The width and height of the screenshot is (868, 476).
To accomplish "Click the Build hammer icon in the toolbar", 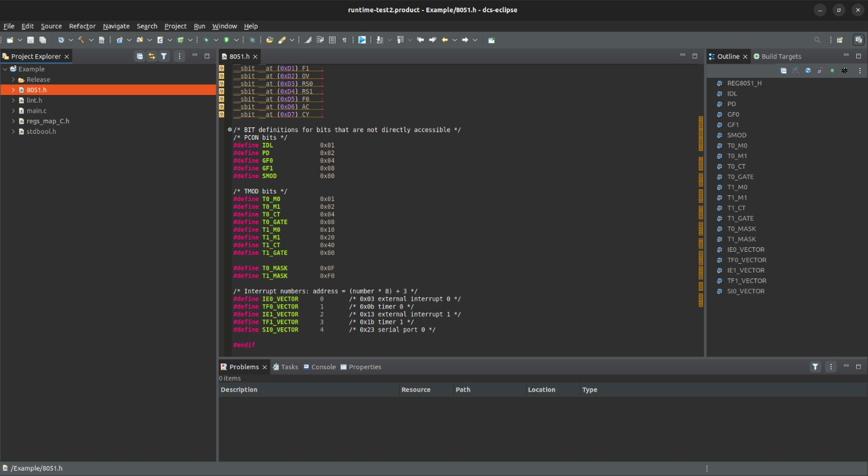I will [x=81, y=40].
